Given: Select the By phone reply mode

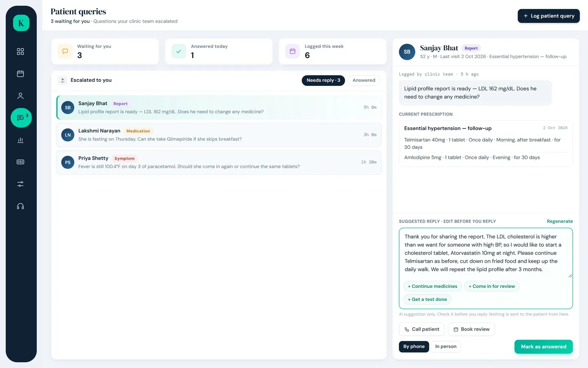Looking at the screenshot, I should [x=414, y=346].
